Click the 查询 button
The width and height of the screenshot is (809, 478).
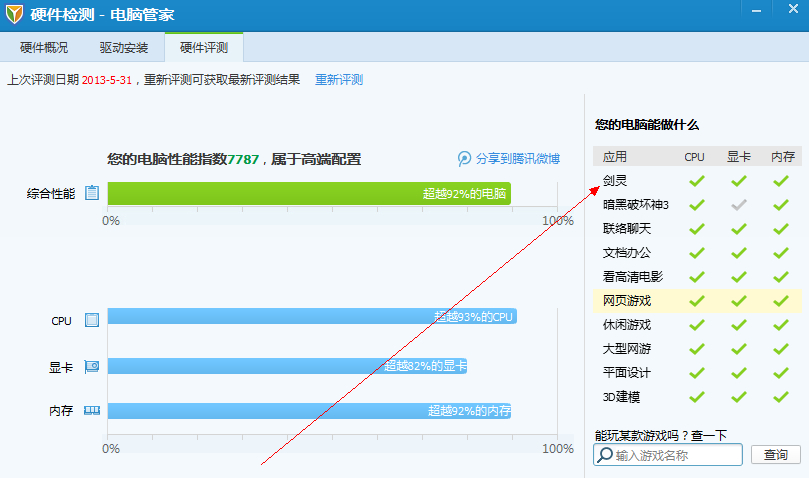(775, 455)
